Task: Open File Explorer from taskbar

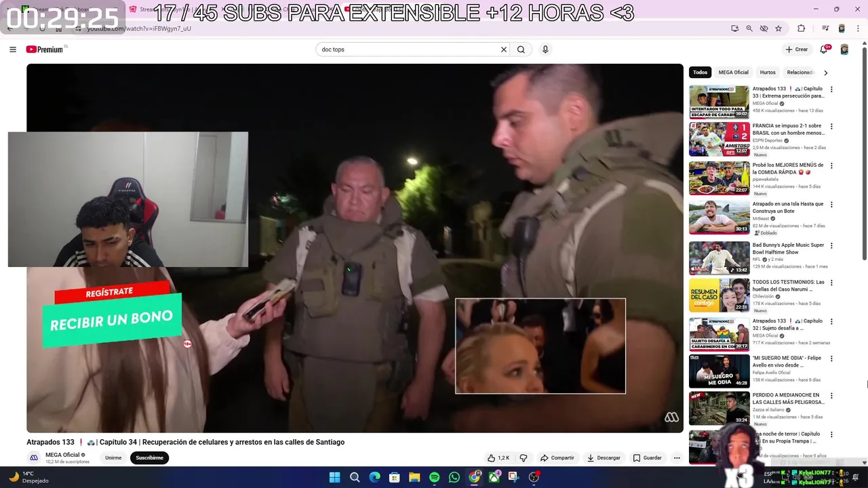Action: coord(414,478)
